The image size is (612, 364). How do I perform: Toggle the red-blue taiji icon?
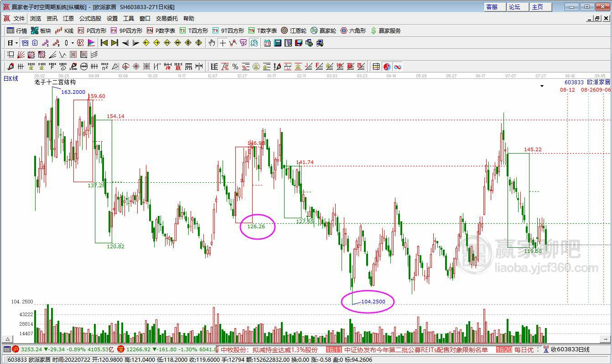tap(387, 67)
